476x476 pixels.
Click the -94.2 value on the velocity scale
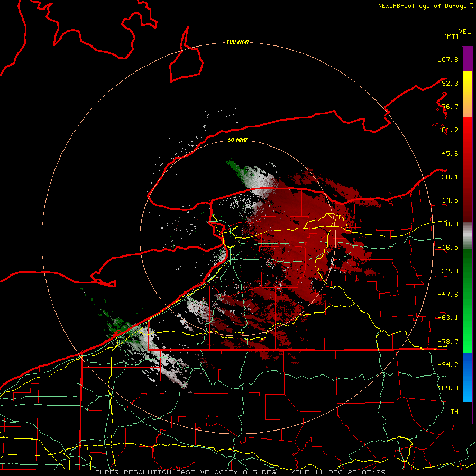tap(448, 365)
